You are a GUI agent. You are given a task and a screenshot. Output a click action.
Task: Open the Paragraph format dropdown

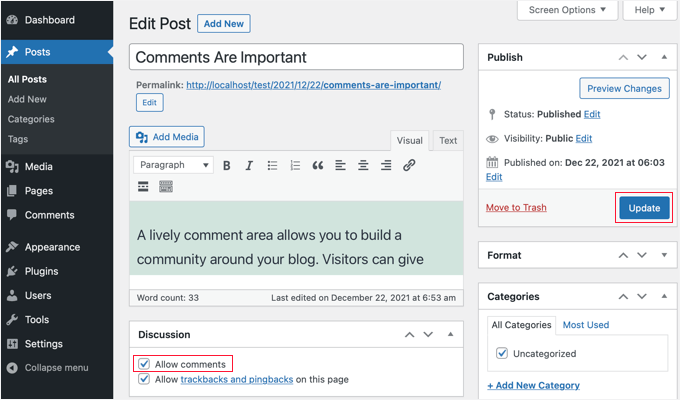[x=174, y=165]
